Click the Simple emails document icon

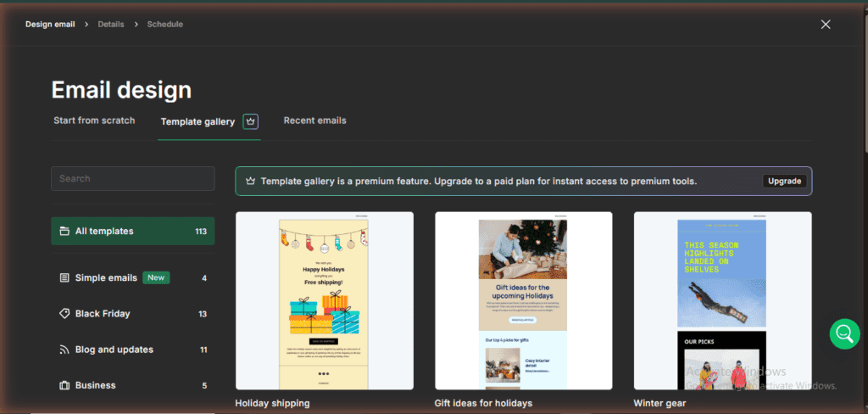coord(64,277)
